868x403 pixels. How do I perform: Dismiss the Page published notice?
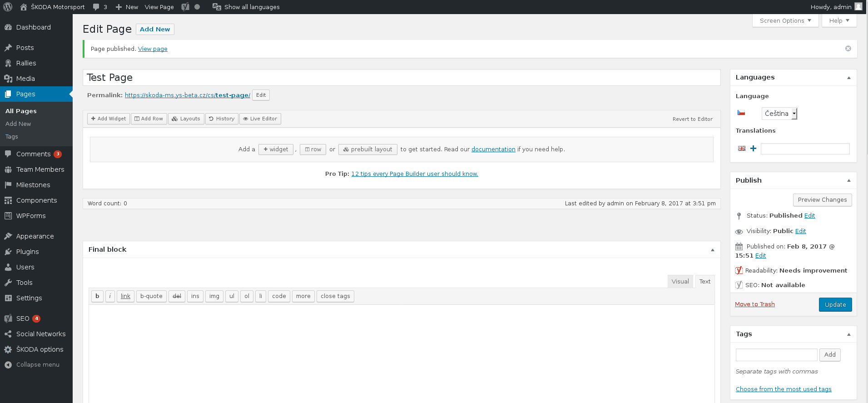848,49
